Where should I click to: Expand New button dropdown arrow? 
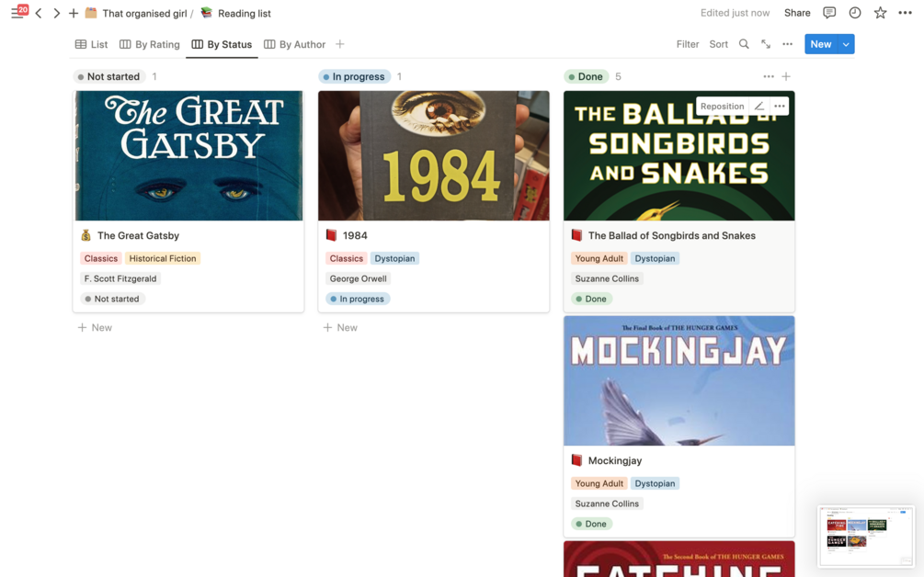846,44
